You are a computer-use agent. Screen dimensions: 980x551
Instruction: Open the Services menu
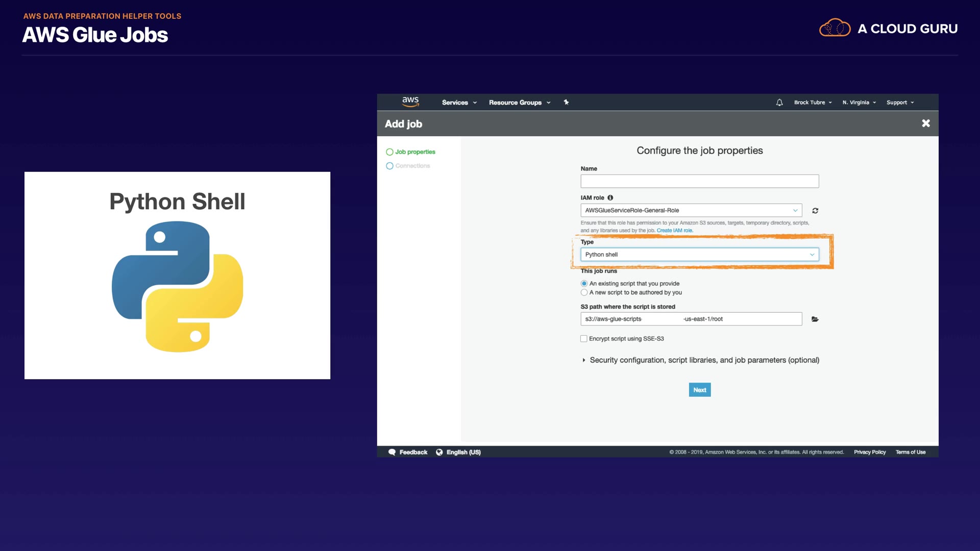tap(459, 103)
